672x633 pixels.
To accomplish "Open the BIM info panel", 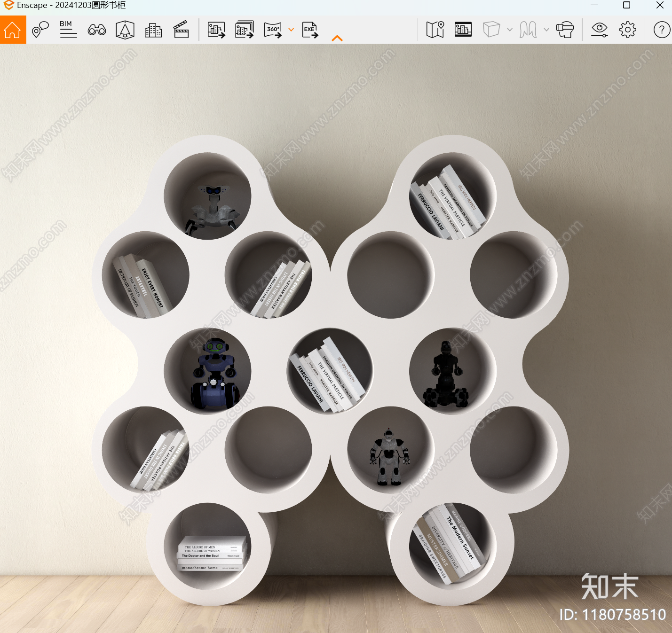I will coord(68,30).
